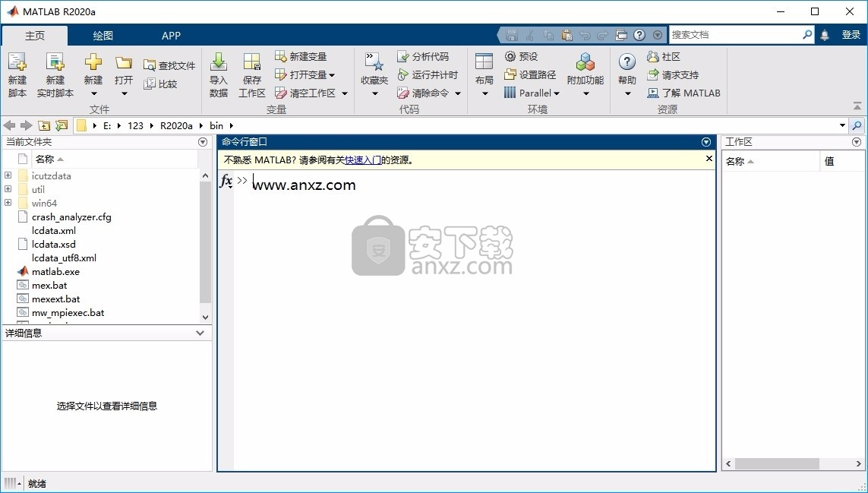Click 登录 sign in
Image resolution: width=868 pixels, height=493 pixels.
tap(851, 35)
